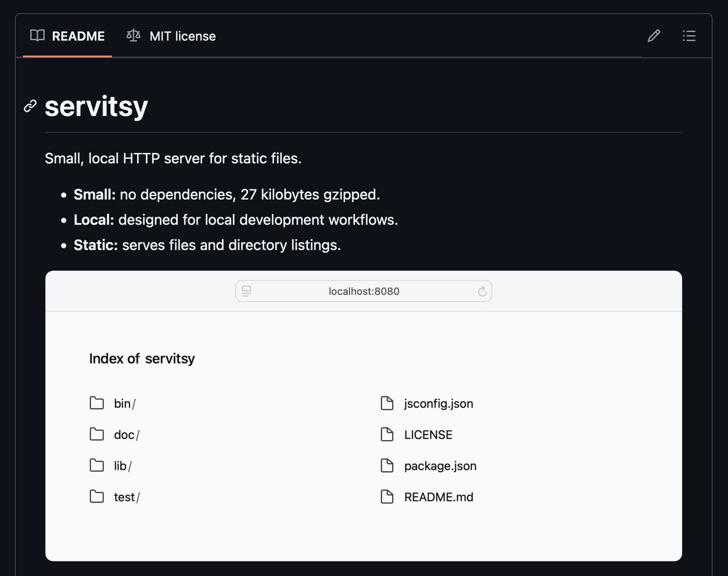Click the folder icon next to doc/
Screen dimensions: 728x576
tap(96, 434)
